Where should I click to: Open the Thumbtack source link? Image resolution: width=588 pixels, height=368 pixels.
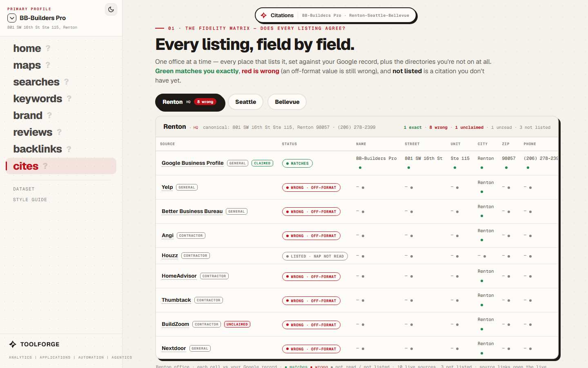click(176, 300)
